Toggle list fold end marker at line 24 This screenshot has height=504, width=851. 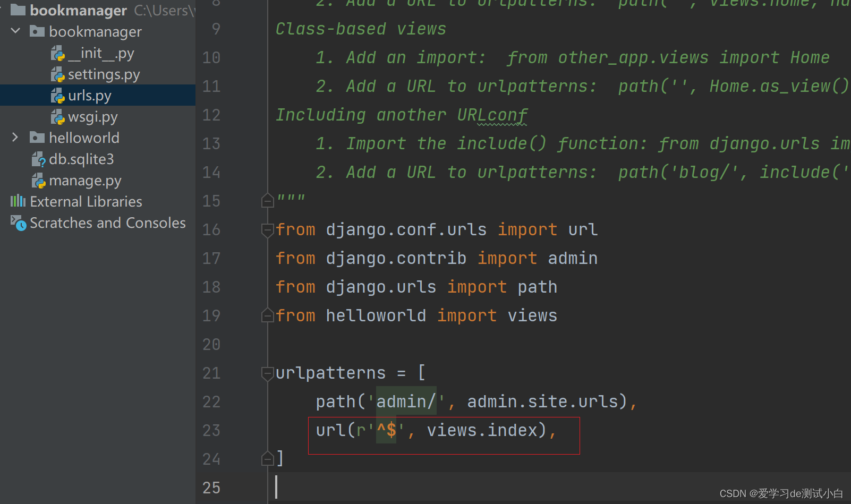click(268, 458)
